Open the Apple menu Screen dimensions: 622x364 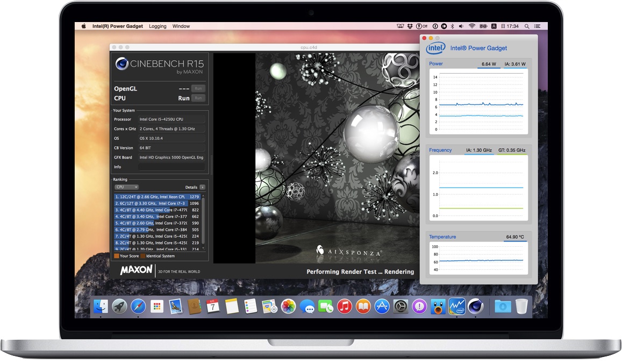[x=84, y=26]
